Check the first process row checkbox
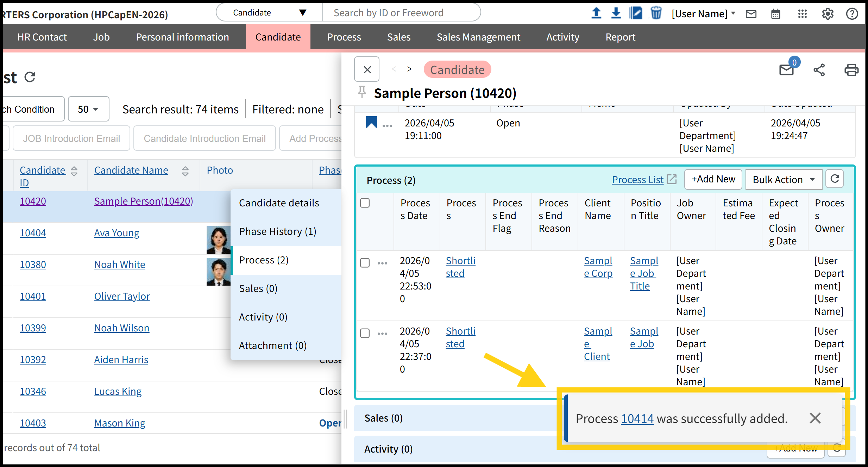This screenshot has height=467, width=868. click(365, 263)
